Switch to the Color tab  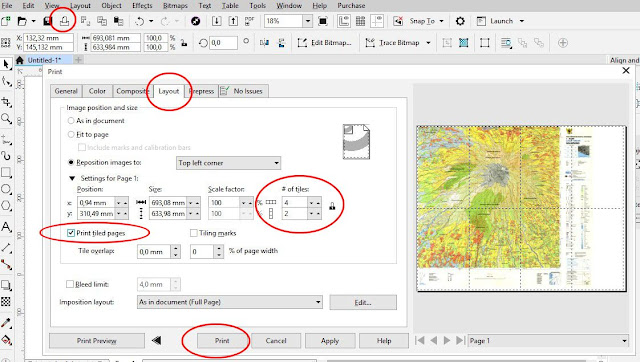click(x=97, y=91)
